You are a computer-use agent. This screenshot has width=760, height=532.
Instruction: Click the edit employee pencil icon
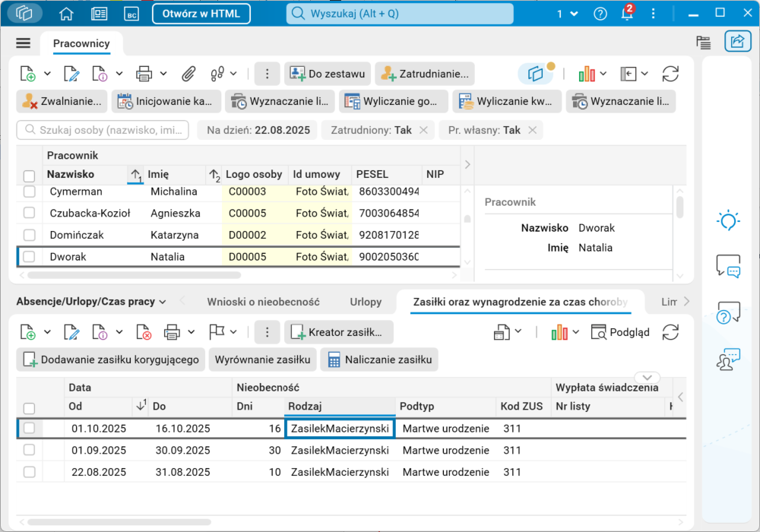pyautogui.click(x=71, y=74)
